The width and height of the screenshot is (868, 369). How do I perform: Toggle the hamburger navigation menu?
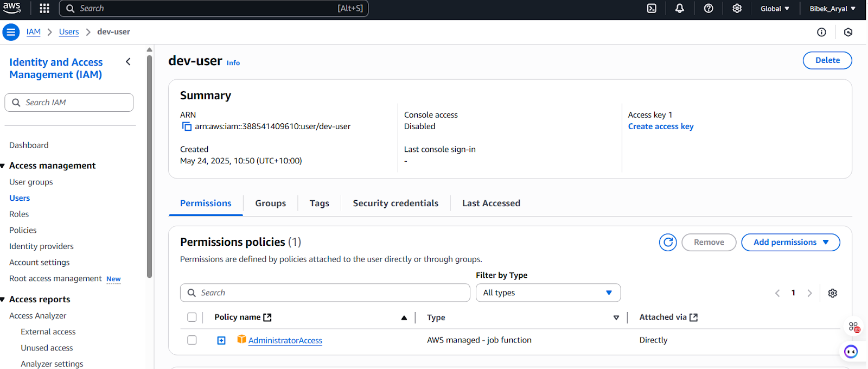[x=11, y=32]
